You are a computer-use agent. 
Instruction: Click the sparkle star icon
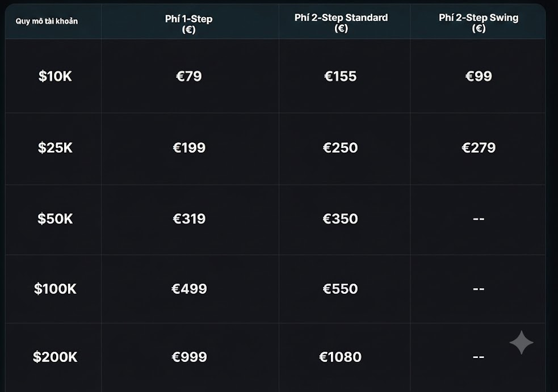pyautogui.click(x=521, y=343)
